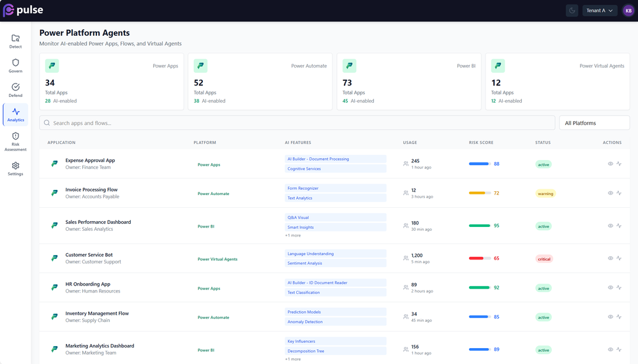This screenshot has height=364, width=638.
Task: Click the 'warning' status badge
Action: coord(545,194)
